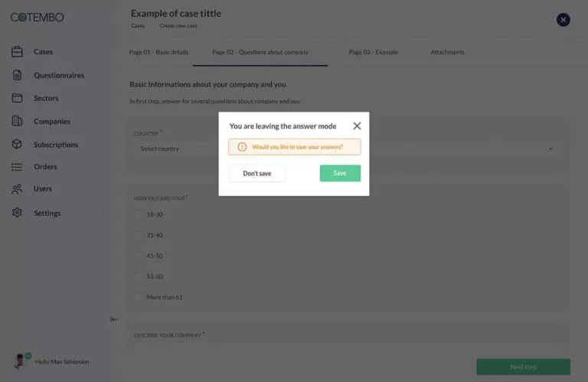This screenshot has height=382, width=588.
Task: Click the You are leaving the answer mode title
Action: [x=283, y=126]
